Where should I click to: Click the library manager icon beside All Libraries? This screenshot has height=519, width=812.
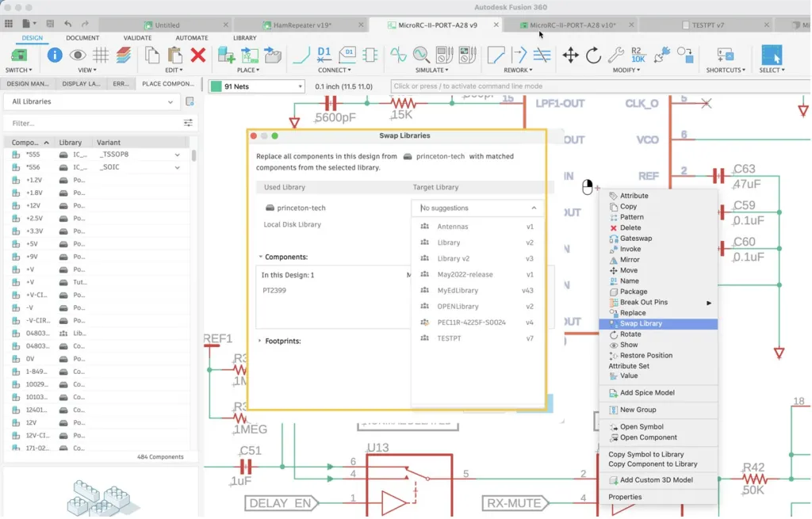click(190, 101)
